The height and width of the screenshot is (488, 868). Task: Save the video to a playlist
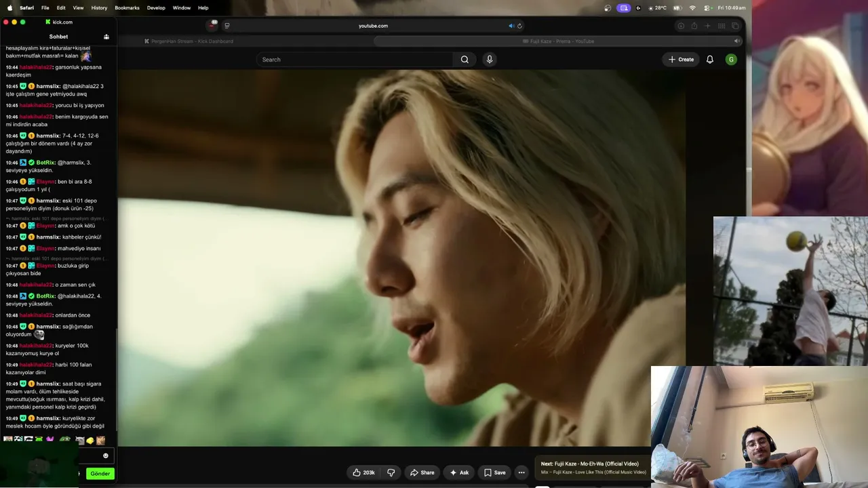494,472
